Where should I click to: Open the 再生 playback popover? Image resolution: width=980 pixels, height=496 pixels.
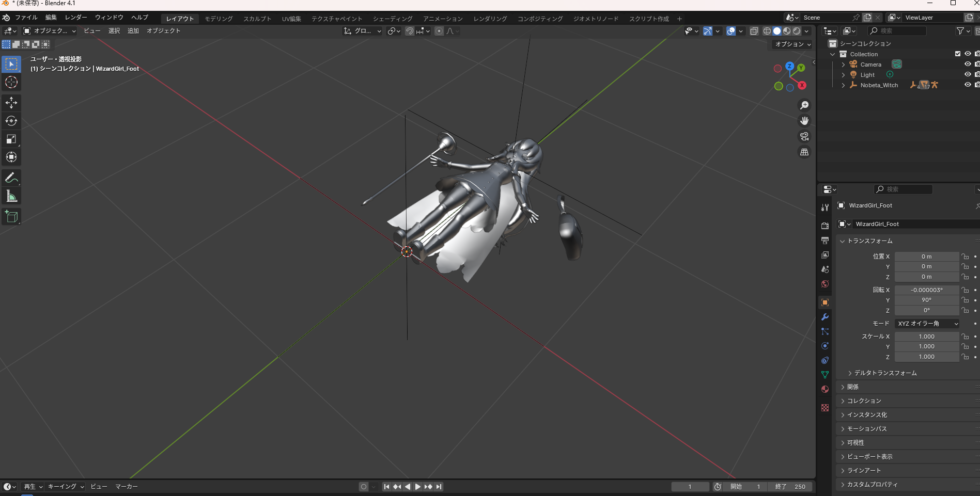pos(33,487)
